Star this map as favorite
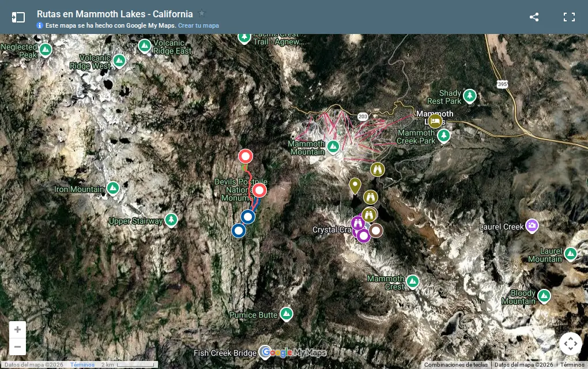Image resolution: width=588 pixels, height=369 pixels. (202, 13)
